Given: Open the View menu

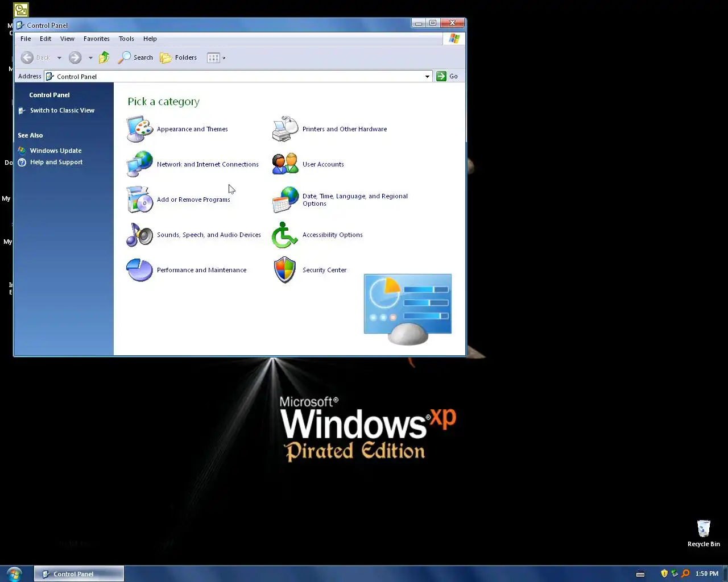Looking at the screenshot, I should (x=67, y=39).
